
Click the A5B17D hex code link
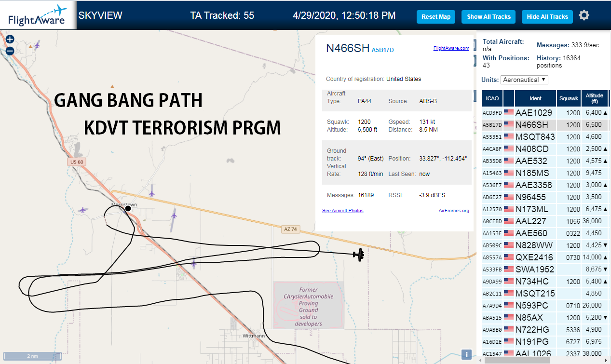(382, 50)
